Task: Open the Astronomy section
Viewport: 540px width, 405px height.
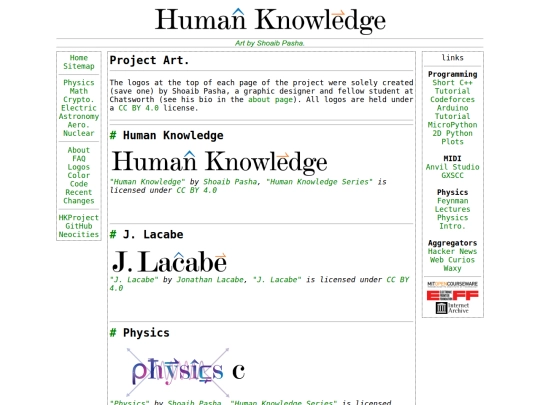Action: coord(79,116)
